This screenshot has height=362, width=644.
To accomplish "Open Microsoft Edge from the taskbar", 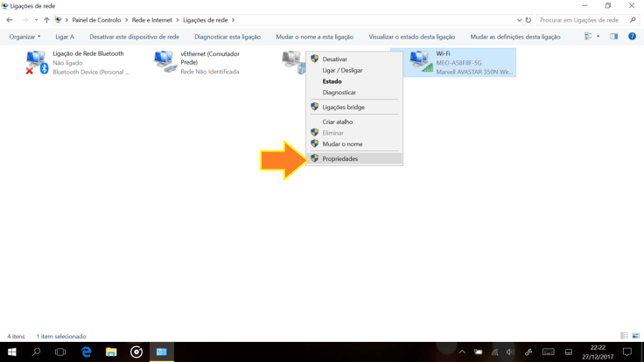I will pos(86,352).
